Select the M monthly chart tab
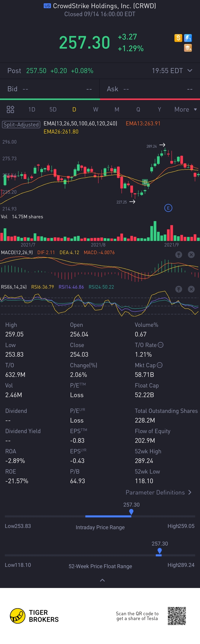 [x=117, y=109]
